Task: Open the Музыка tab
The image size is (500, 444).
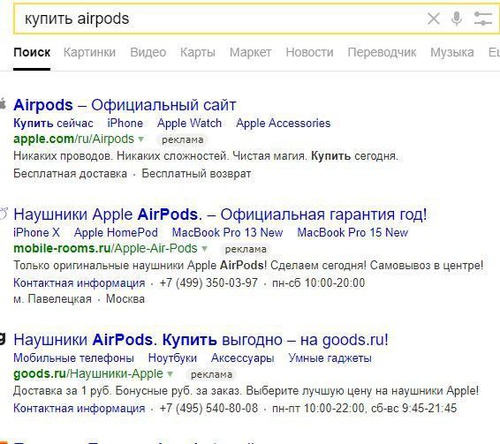Action: [x=452, y=53]
